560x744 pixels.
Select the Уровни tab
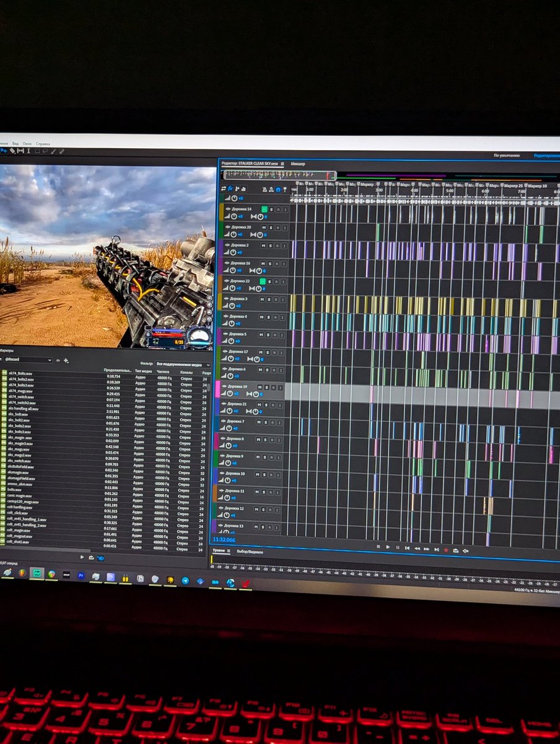(219, 551)
